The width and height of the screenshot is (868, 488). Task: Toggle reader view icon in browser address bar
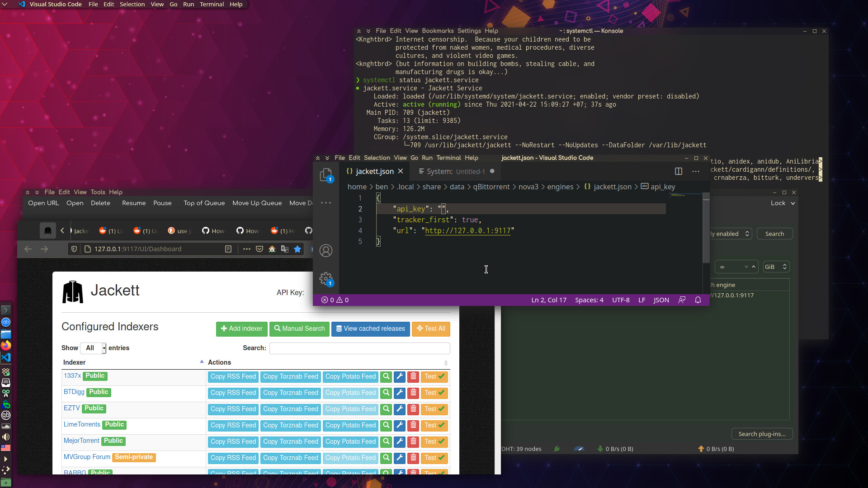click(x=228, y=249)
